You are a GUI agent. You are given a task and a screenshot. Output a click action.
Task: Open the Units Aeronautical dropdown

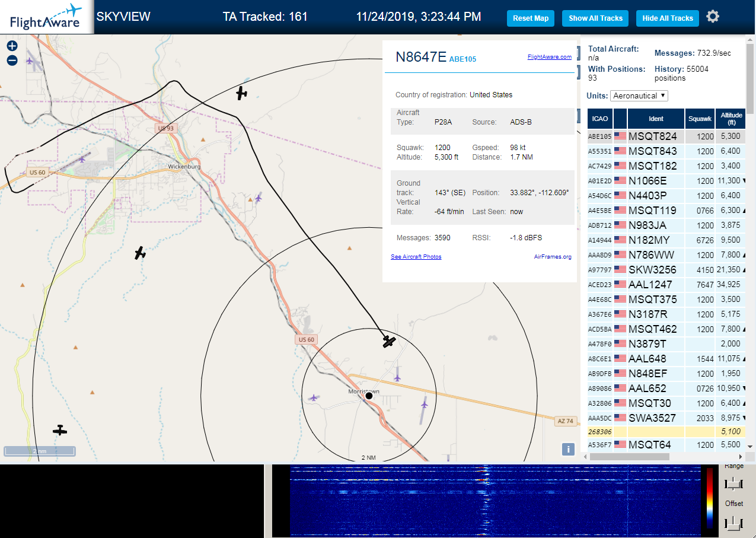coord(639,95)
